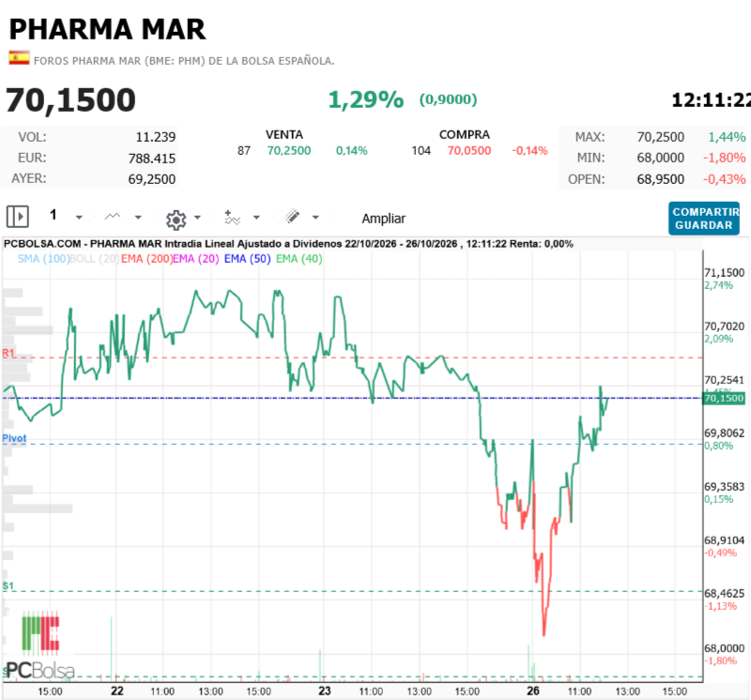Click the 1,29% change percentage
This screenshot has width=751, height=700.
coord(366,99)
